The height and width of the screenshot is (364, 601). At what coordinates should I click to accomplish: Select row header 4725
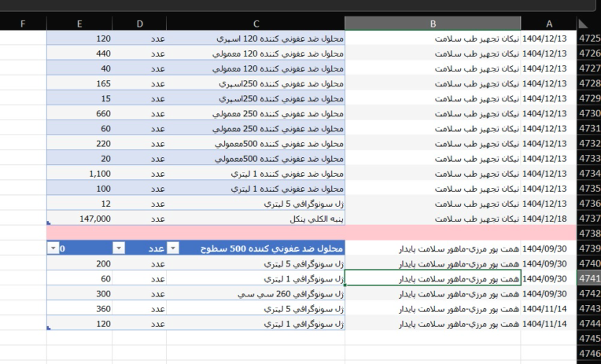click(589, 39)
